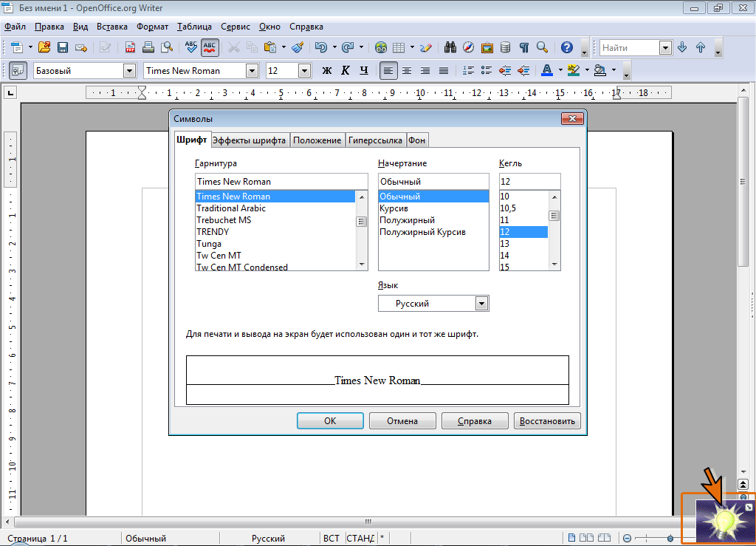Toggle bold Ж formatting
Image resolution: width=756 pixels, height=546 pixels.
327,70
